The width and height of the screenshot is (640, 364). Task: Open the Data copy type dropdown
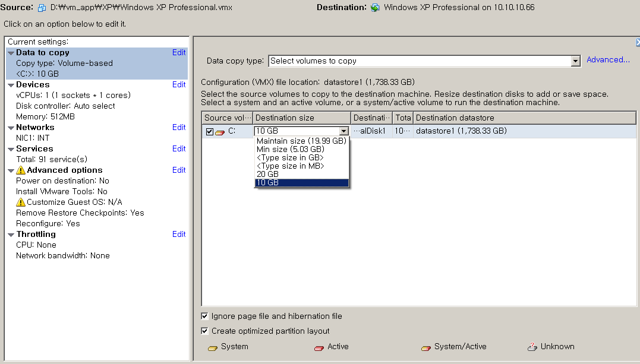575,61
